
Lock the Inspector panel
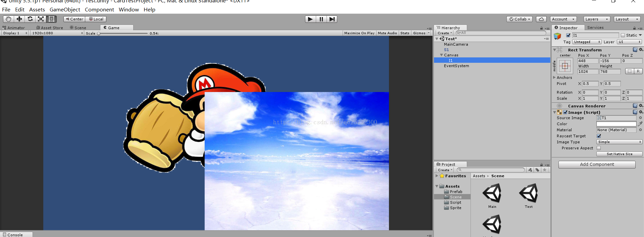pos(634,28)
